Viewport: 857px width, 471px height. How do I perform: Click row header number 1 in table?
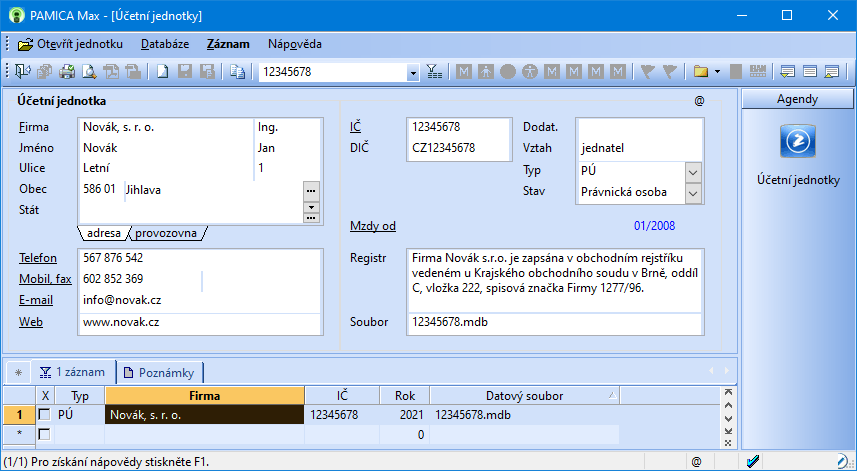click(20, 415)
